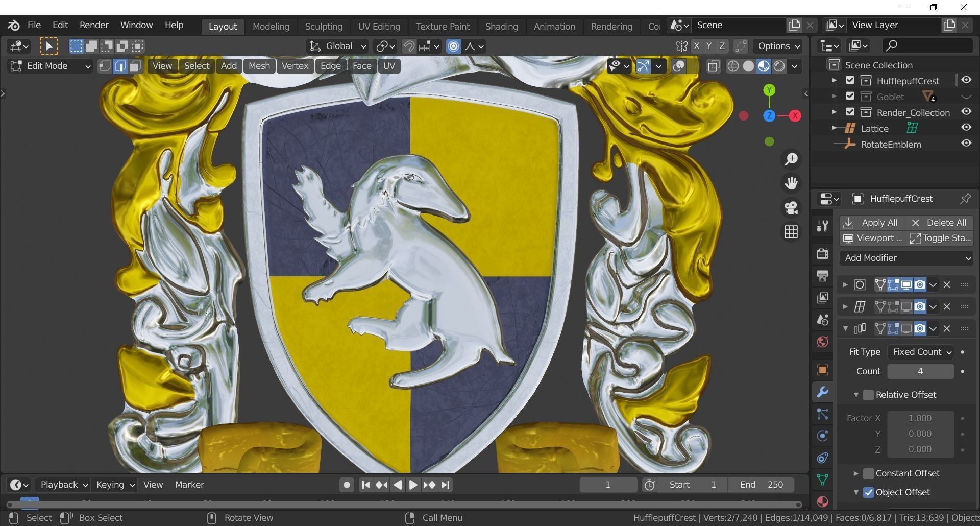This screenshot has height=526, width=980.
Task: Collapse the Object Offset section
Action: (856, 492)
